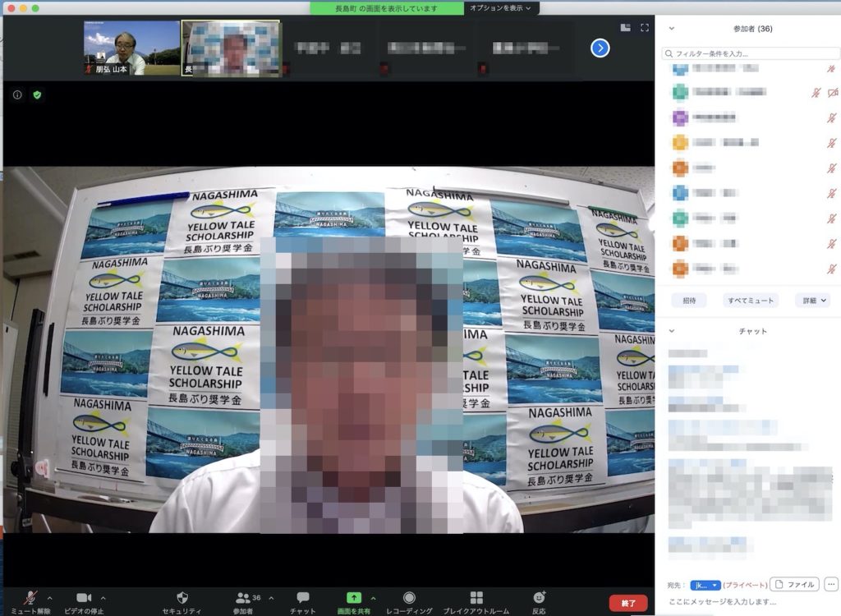Click muted mic icon beside yellow avatar
The image size is (841, 616).
(831, 143)
